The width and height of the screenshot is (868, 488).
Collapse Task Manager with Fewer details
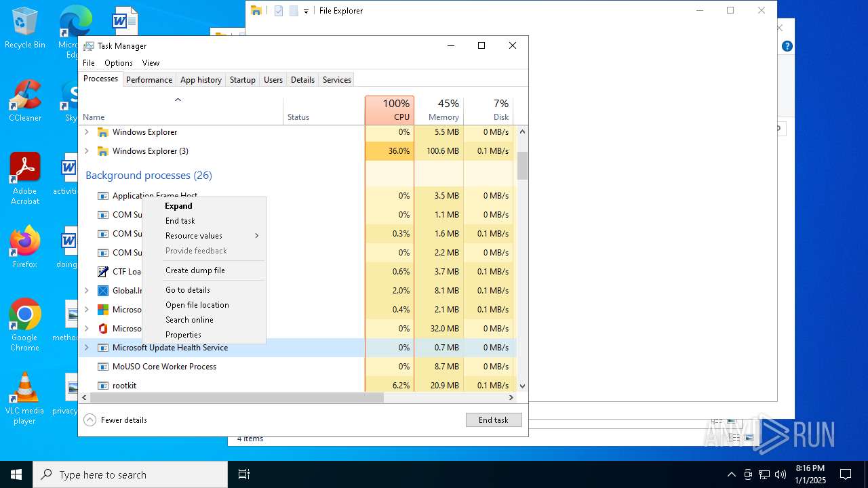click(x=115, y=420)
